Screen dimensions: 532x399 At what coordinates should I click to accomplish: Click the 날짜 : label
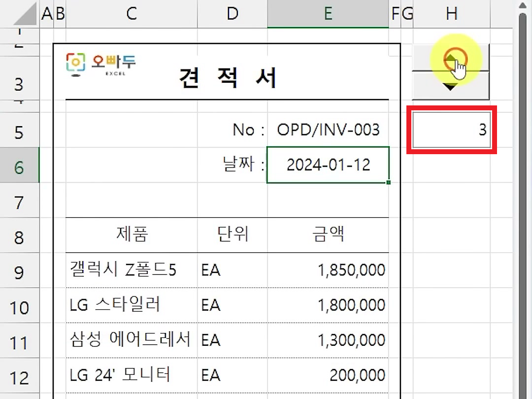(x=243, y=165)
